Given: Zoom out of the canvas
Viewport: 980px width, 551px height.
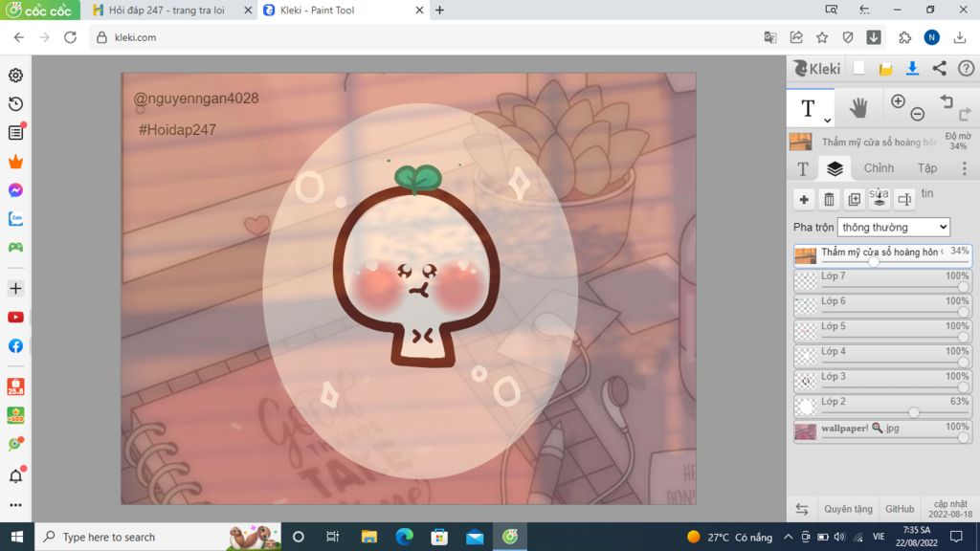Looking at the screenshot, I should (x=918, y=114).
